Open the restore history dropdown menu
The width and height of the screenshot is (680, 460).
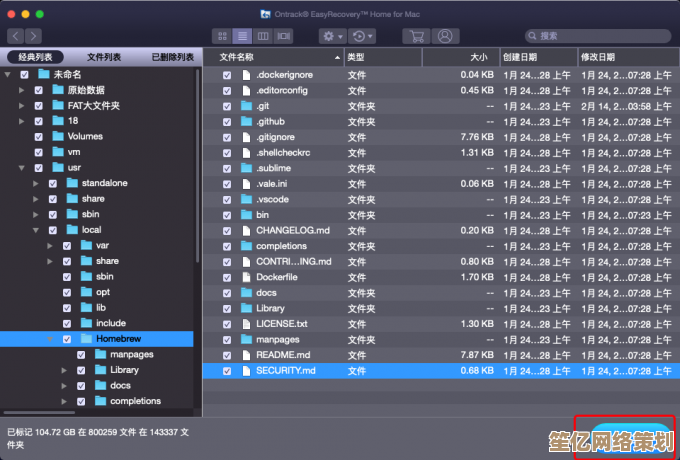click(362, 36)
